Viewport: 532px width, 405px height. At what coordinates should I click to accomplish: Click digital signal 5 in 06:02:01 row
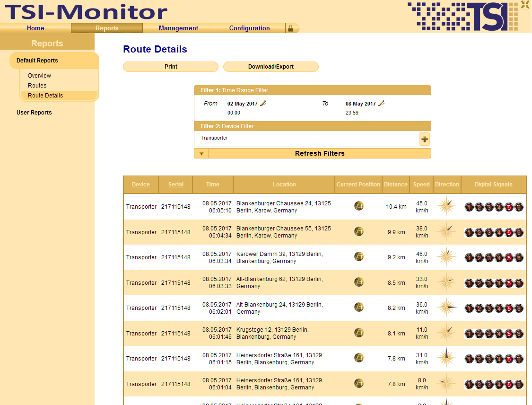(x=509, y=308)
